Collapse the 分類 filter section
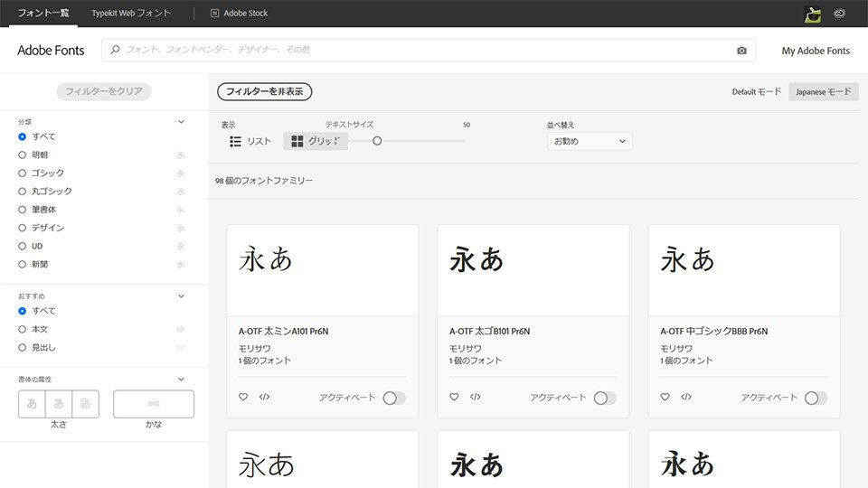The image size is (868, 488). pos(181,122)
